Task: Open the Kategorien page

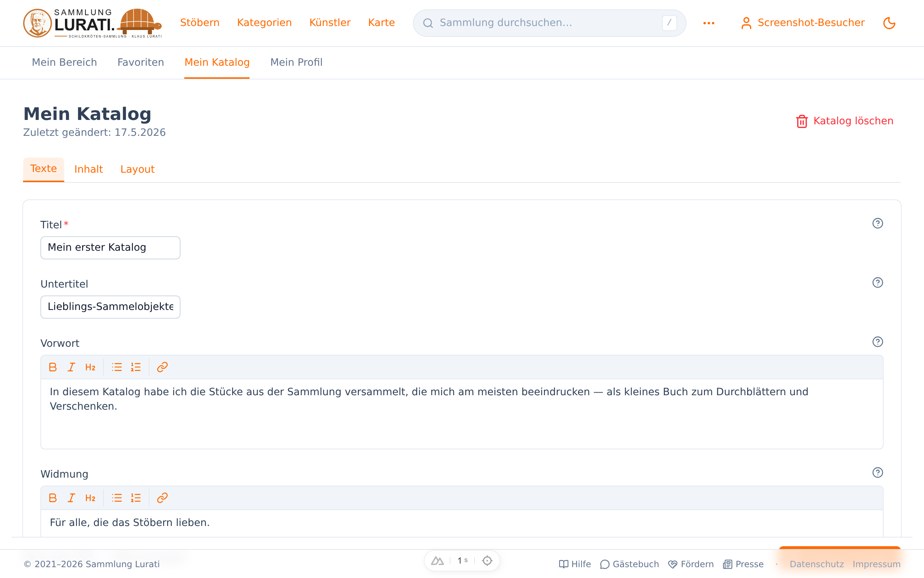Action: point(264,23)
